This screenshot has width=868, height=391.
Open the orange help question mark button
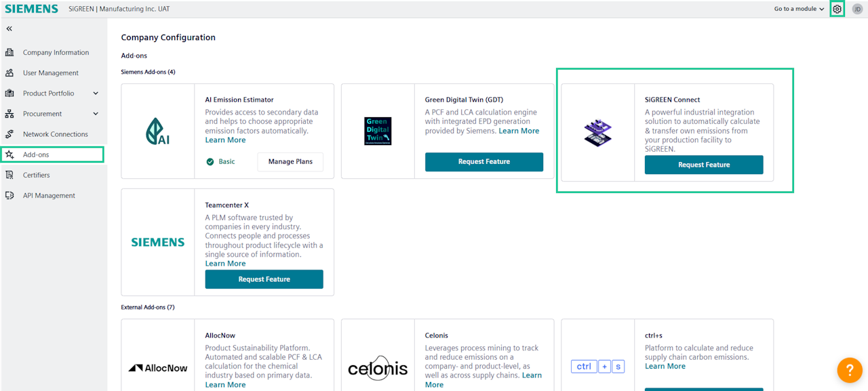[x=850, y=370]
